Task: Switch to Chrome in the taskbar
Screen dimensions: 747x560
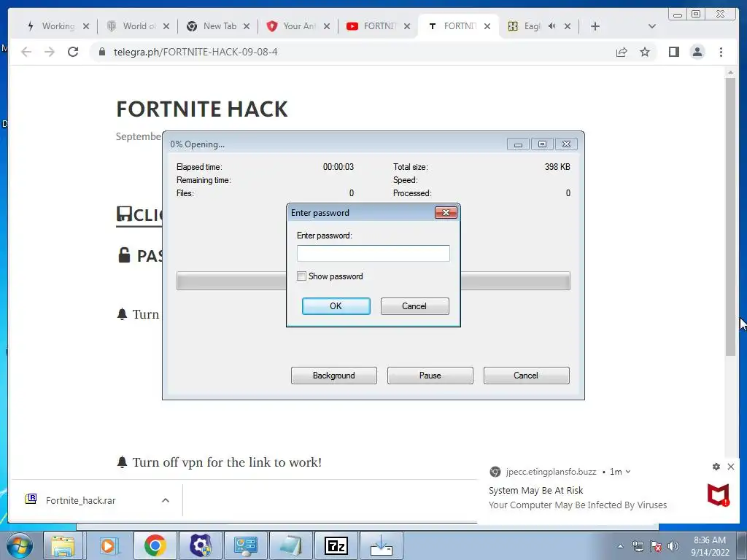Action: click(155, 545)
